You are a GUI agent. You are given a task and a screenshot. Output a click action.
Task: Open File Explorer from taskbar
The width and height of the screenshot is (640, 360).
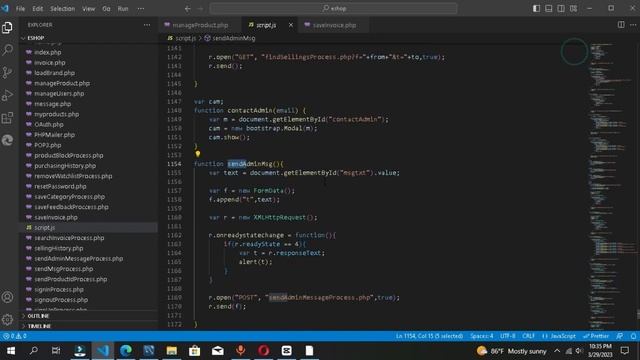pos(171,351)
